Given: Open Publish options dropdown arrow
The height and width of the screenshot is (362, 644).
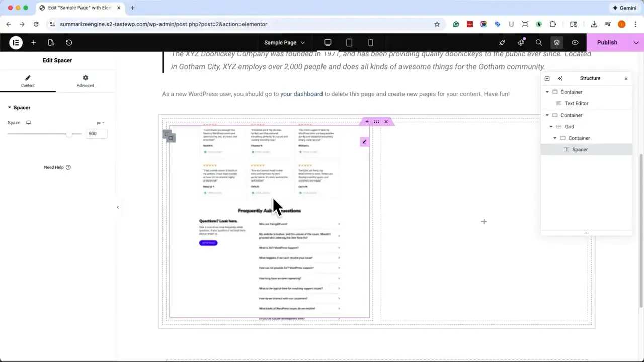Looking at the screenshot, I should point(636,43).
